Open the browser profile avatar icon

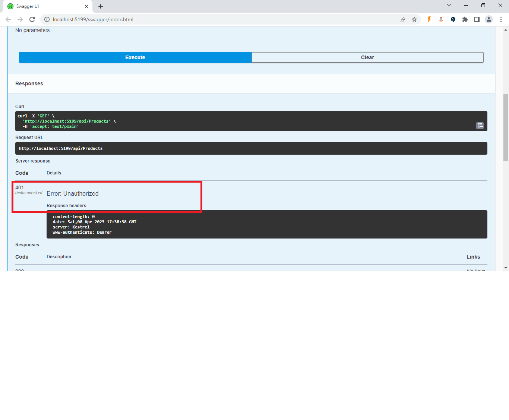(489, 19)
